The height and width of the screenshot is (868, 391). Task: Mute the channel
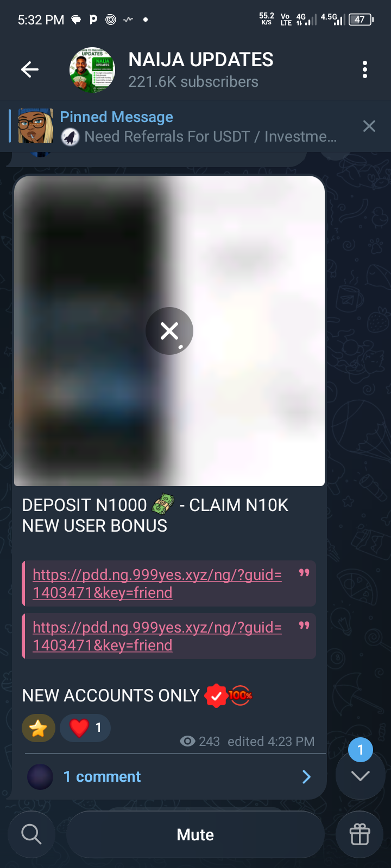click(x=195, y=834)
